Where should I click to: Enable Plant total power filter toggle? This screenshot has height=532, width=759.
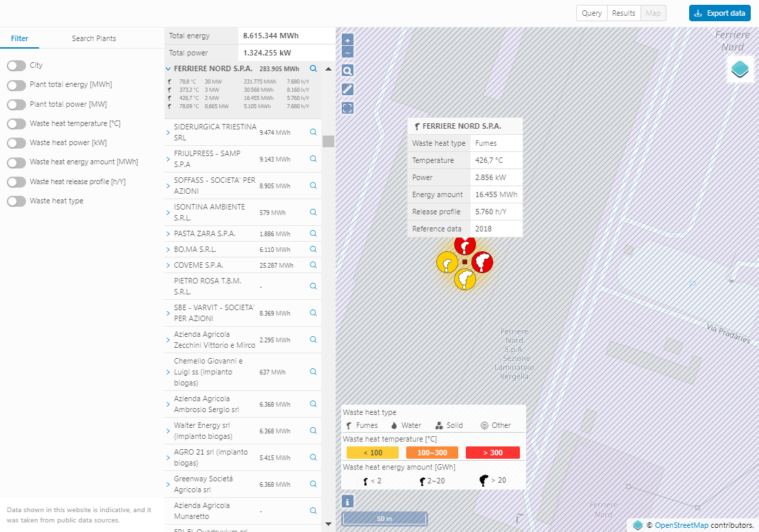(x=16, y=105)
